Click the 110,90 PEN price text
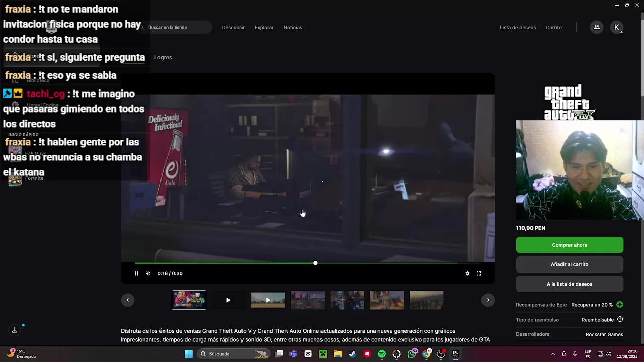The height and width of the screenshot is (362, 644). click(x=531, y=228)
